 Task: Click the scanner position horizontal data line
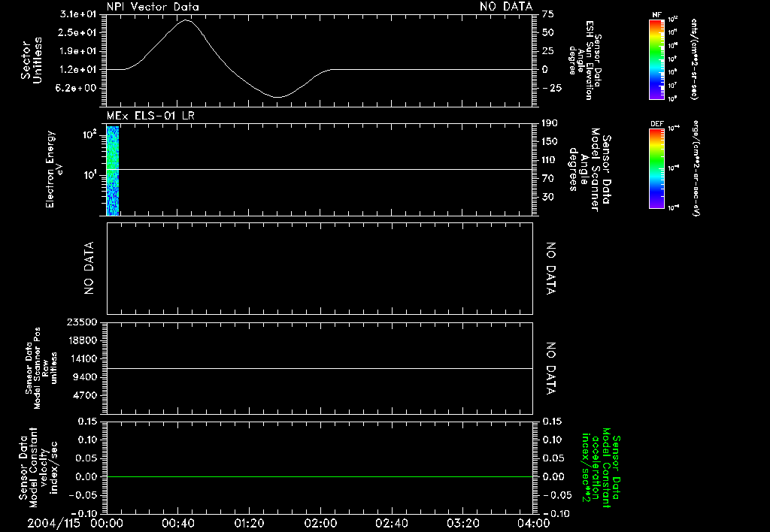point(320,368)
